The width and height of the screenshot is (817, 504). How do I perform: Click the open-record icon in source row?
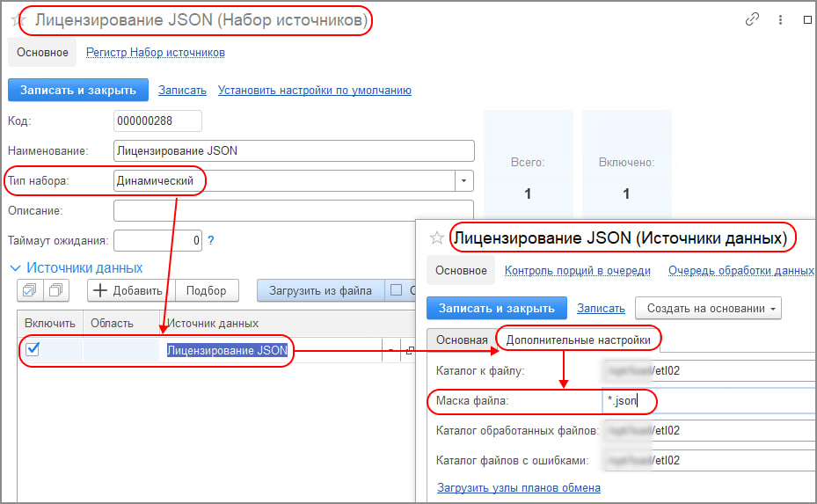410,350
